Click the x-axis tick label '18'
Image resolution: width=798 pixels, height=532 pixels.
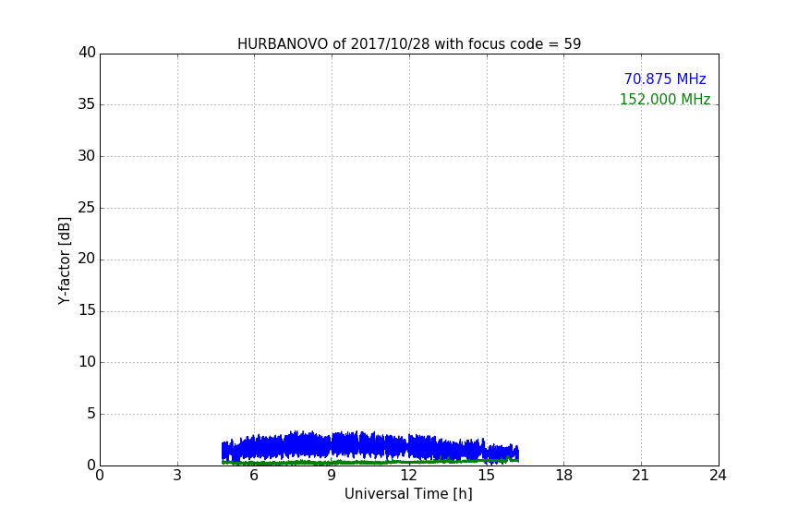(564, 476)
